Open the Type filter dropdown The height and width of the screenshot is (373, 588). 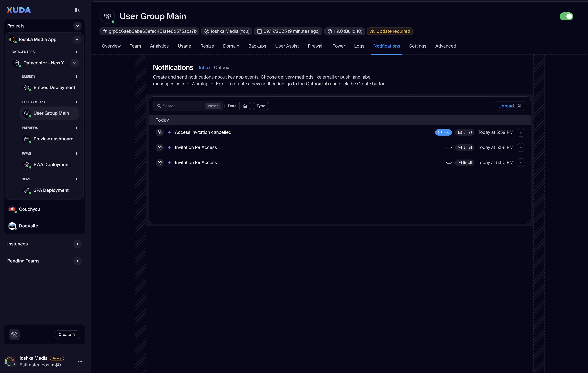[261, 106]
